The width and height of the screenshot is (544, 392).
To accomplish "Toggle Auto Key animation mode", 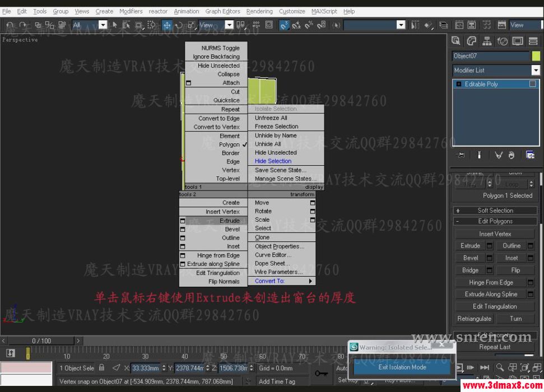I will (340, 368).
